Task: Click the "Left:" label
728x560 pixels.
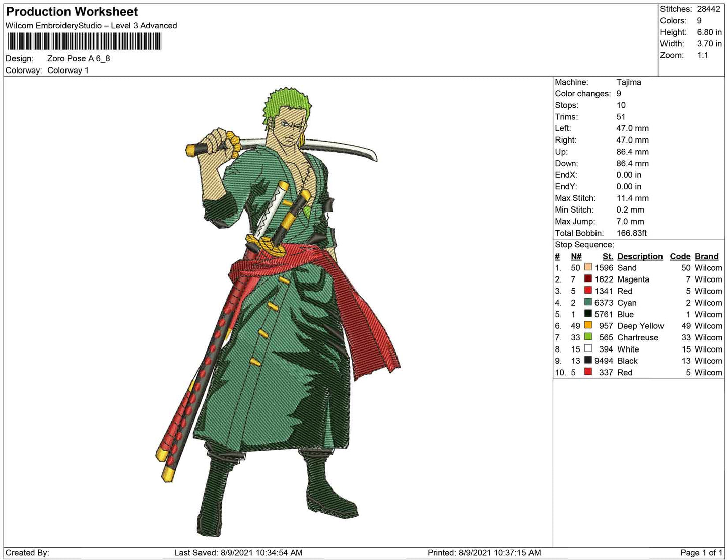Action: (563, 128)
